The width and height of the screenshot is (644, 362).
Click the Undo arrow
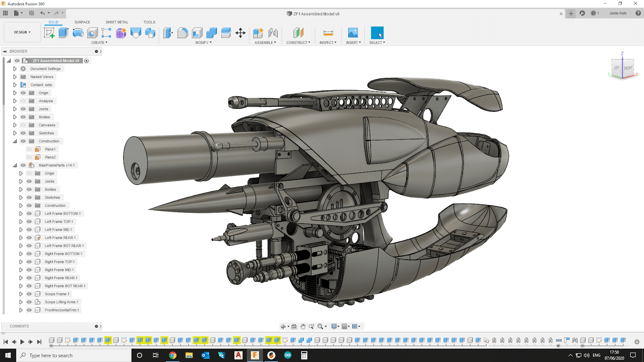pos(42,13)
